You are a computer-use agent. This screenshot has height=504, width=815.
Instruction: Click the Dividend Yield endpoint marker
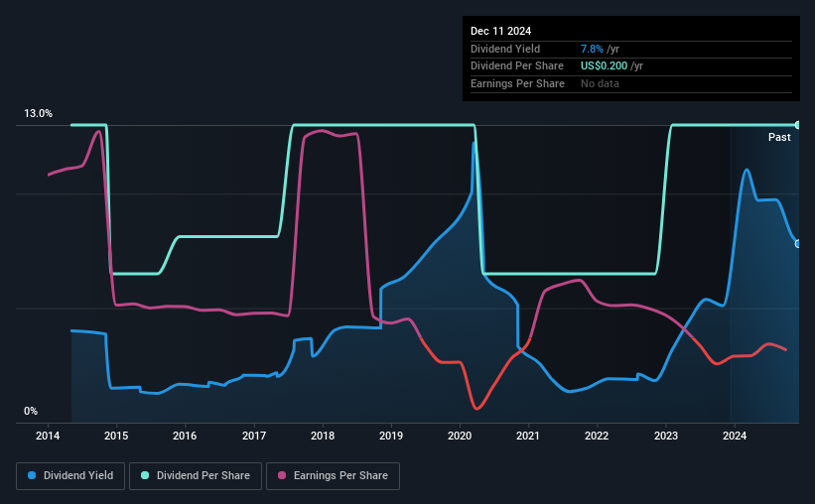798,244
